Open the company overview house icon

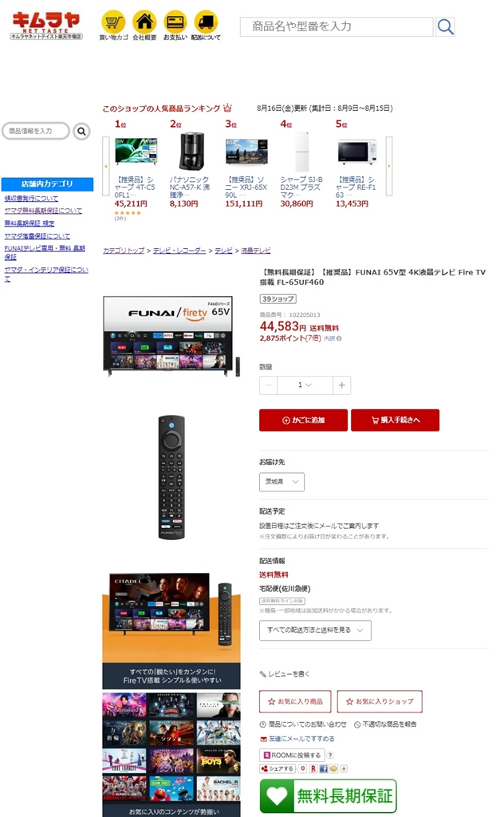144,22
